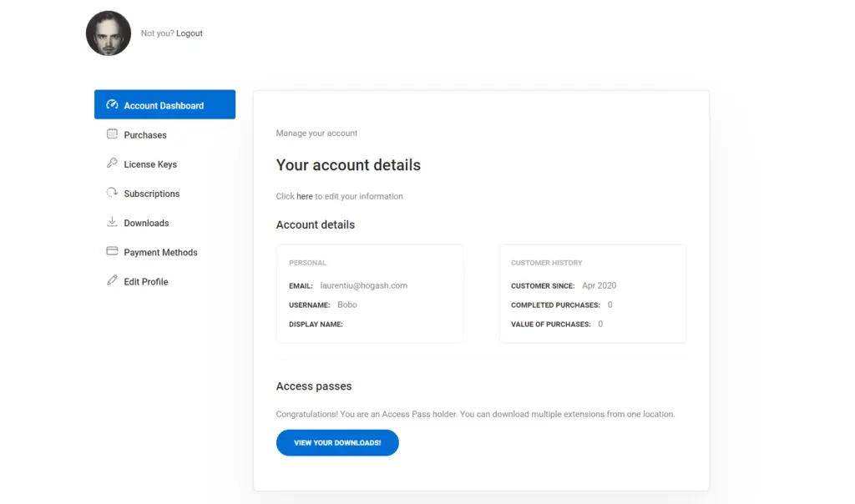Screen dimensions: 855x504
Task: Select Downloads in the sidebar
Action: (164, 223)
